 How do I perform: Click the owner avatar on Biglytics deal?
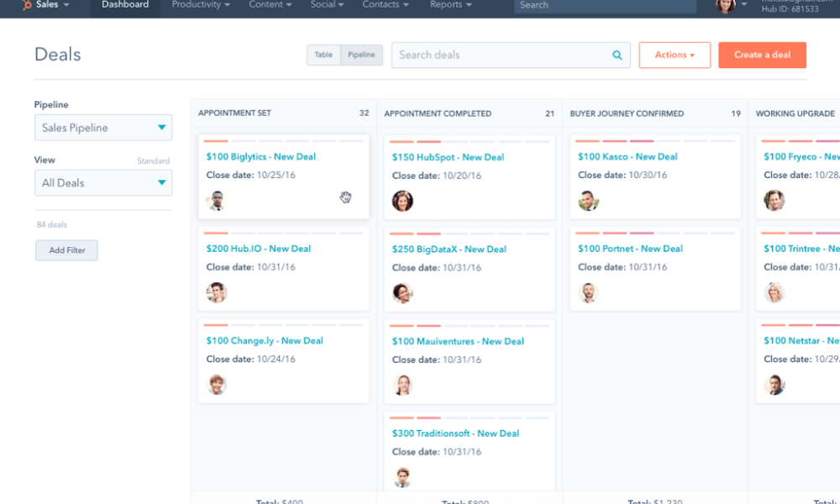tap(216, 200)
